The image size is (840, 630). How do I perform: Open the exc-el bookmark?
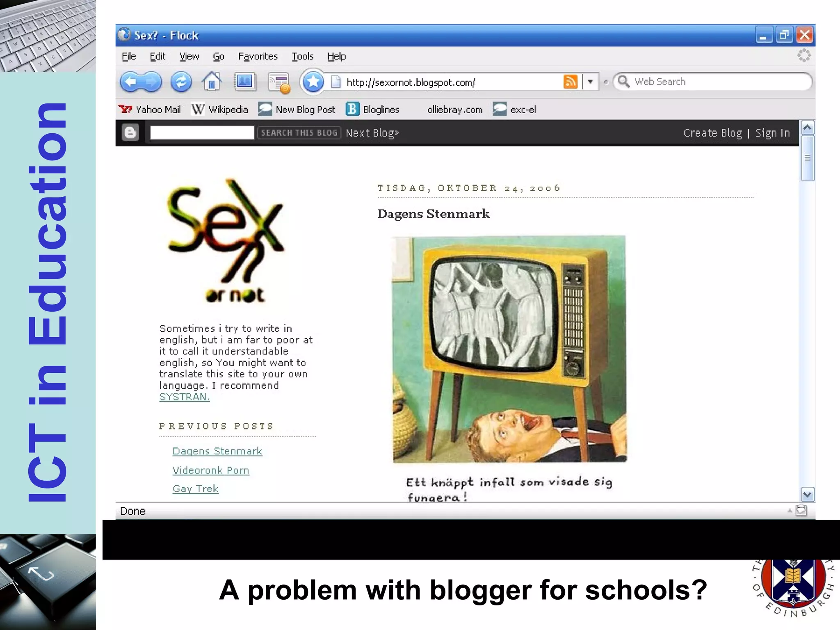pos(514,110)
